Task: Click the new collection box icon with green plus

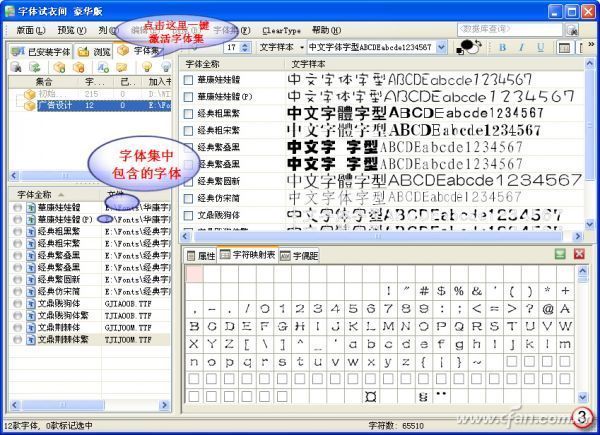Action: [60, 67]
